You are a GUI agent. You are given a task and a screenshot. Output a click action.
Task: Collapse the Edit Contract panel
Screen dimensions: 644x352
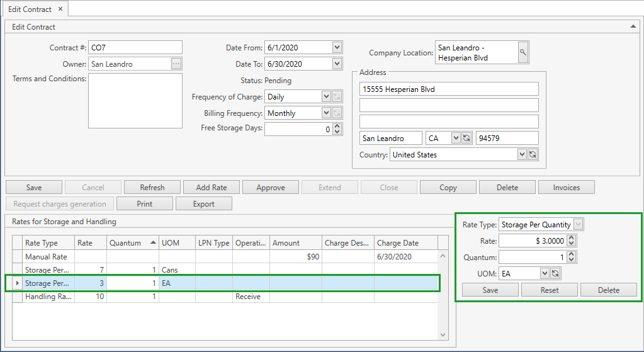(633, 26)
